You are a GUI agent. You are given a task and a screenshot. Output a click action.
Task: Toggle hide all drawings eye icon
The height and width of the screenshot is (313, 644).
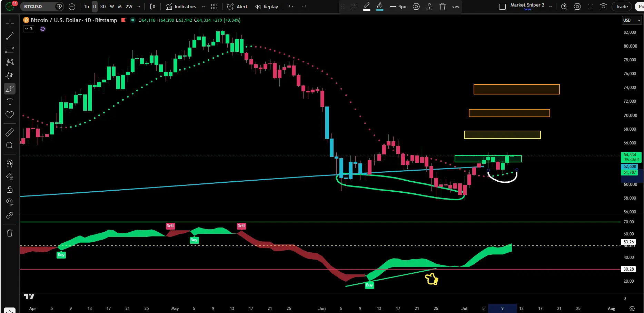pos(10,202)
